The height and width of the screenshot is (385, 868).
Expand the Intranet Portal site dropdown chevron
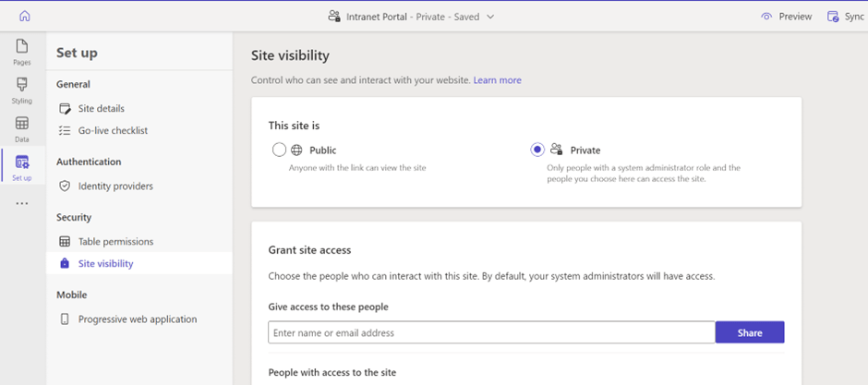[x=490, y=17]
